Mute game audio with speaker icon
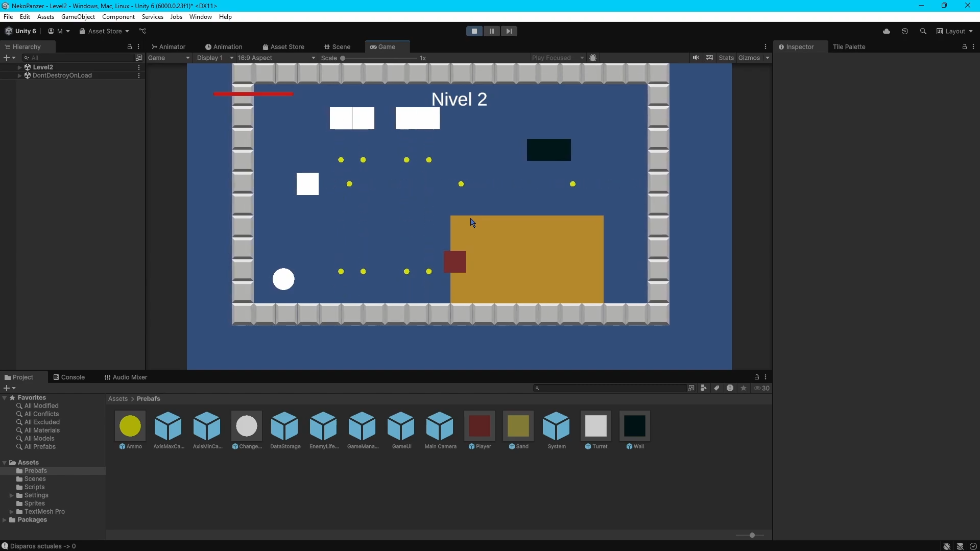980x551 pixels. pos(696,58)
